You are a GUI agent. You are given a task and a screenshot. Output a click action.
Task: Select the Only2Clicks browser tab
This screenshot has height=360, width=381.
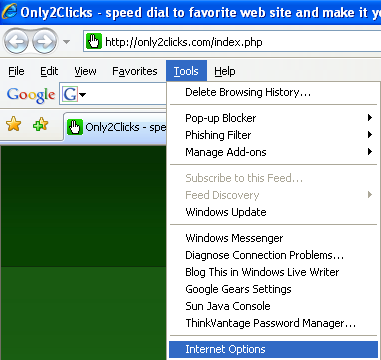(x=115, y=127)
